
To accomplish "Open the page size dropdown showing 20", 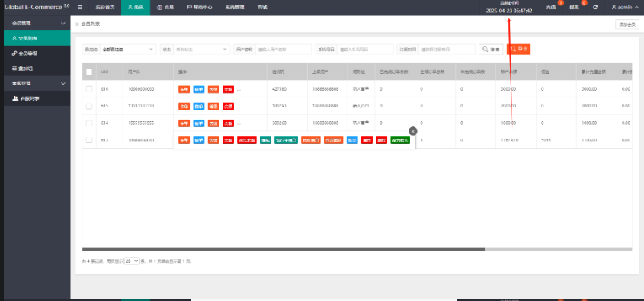I will coord(132,261).
